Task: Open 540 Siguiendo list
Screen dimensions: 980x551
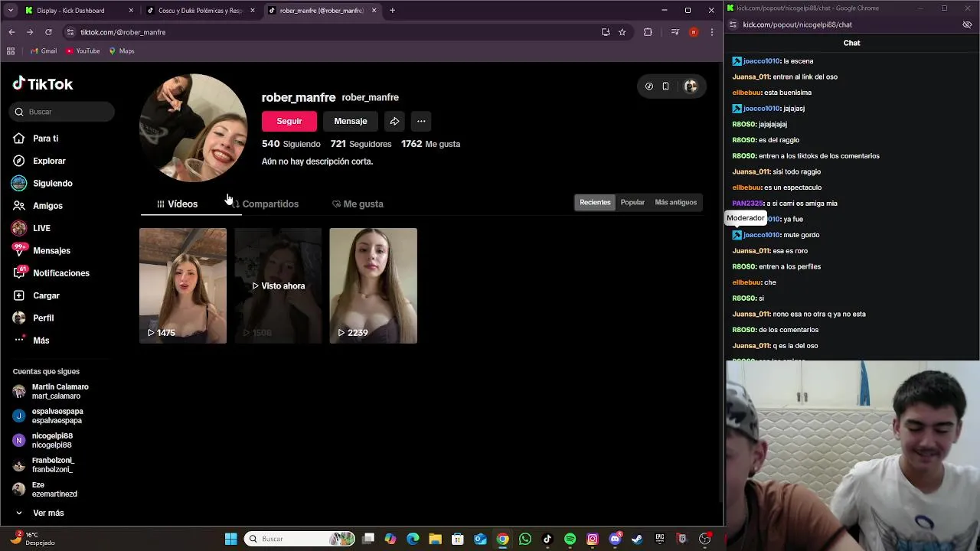Action: (x=291, y=144)
